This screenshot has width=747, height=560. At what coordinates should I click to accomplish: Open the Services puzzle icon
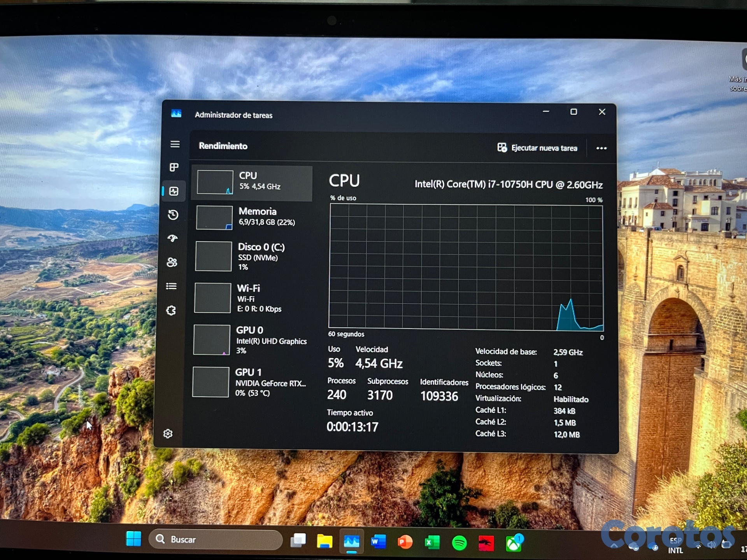[x=171, y=310]
